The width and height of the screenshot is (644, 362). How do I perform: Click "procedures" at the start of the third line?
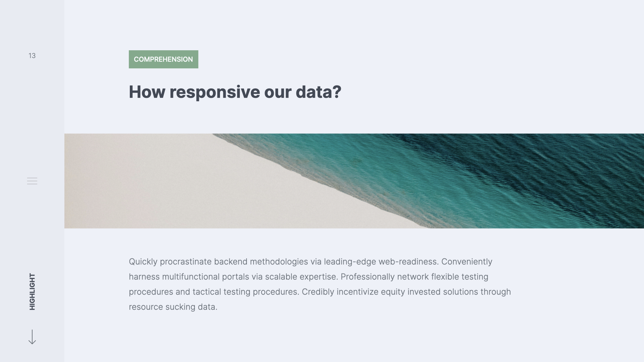click(x=151, y=292)
